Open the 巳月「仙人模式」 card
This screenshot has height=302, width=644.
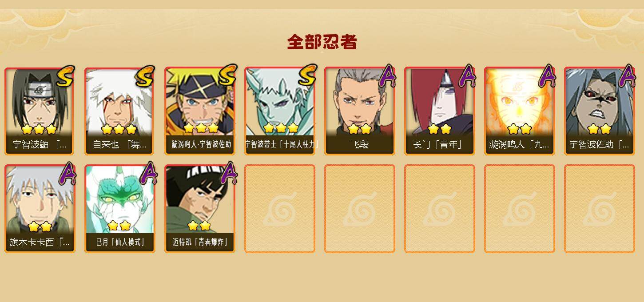pos(120,209)
